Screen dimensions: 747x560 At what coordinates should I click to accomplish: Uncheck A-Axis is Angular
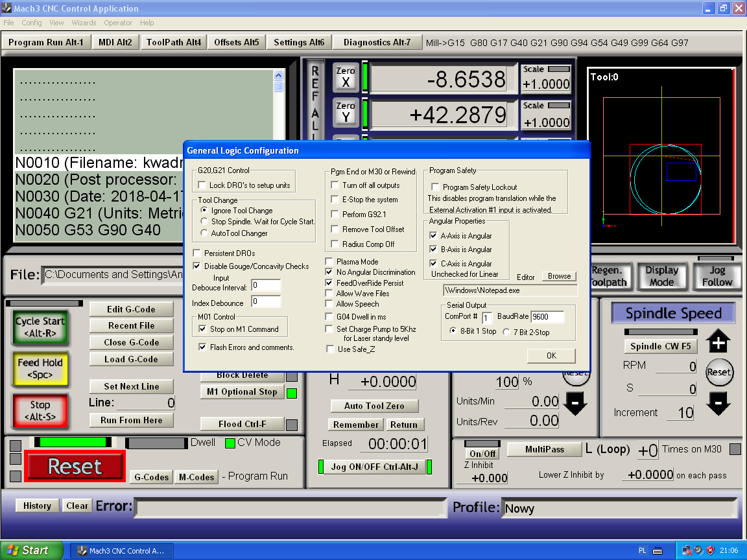point(433,235)
